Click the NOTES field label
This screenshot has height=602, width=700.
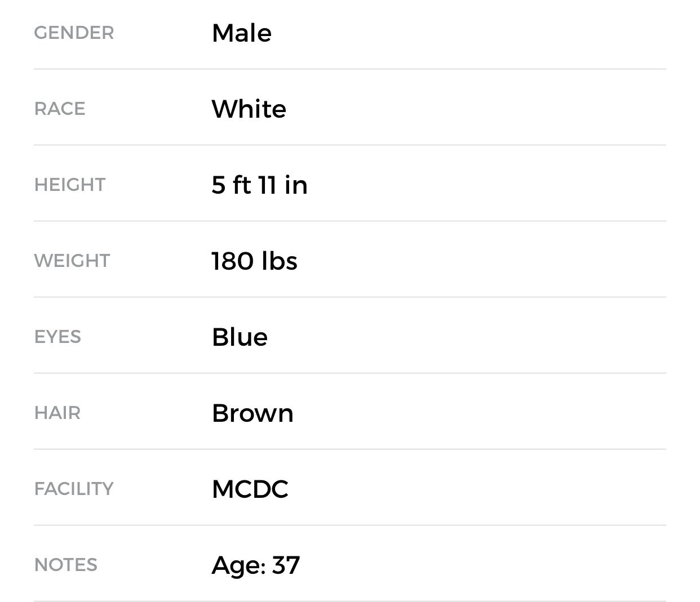pyautogui.click(x=66, y=565)
